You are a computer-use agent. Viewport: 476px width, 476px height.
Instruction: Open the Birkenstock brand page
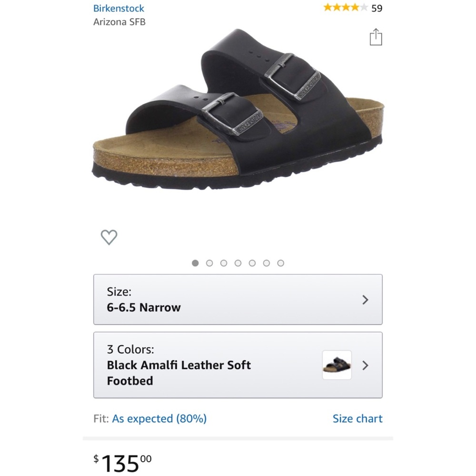pyautogui.click(x=119, y=8)
